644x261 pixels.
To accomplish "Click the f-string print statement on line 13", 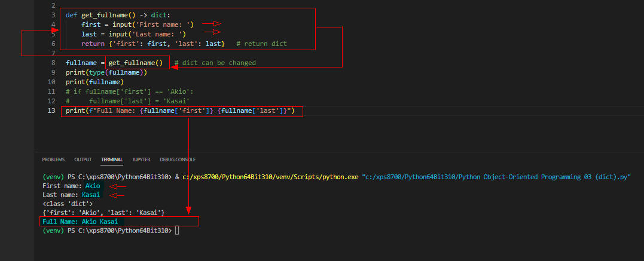I will 181,111.
